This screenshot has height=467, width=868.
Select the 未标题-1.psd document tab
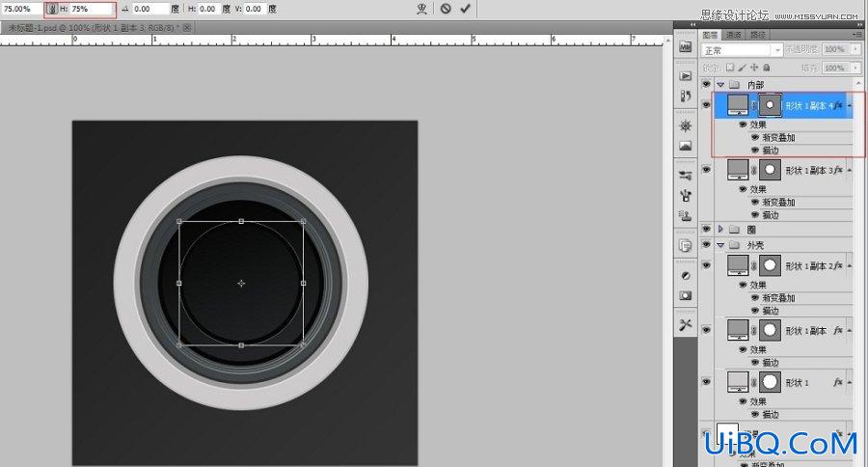[96, 27]
